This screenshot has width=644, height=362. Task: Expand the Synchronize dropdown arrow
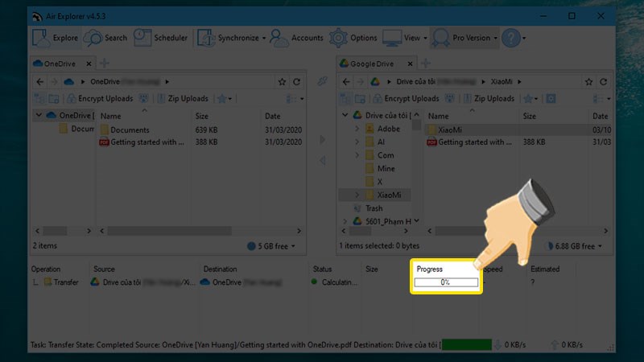click(264, 38)
